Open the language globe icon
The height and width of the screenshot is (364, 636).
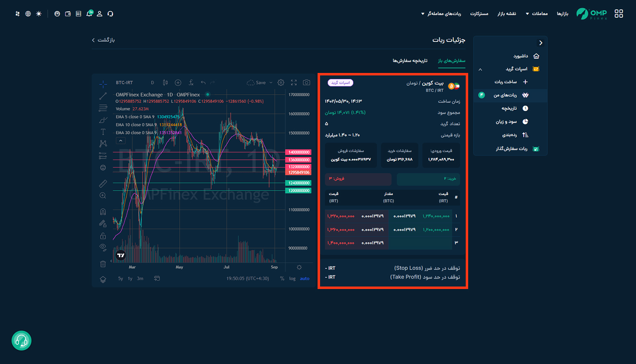coord(28,14)
